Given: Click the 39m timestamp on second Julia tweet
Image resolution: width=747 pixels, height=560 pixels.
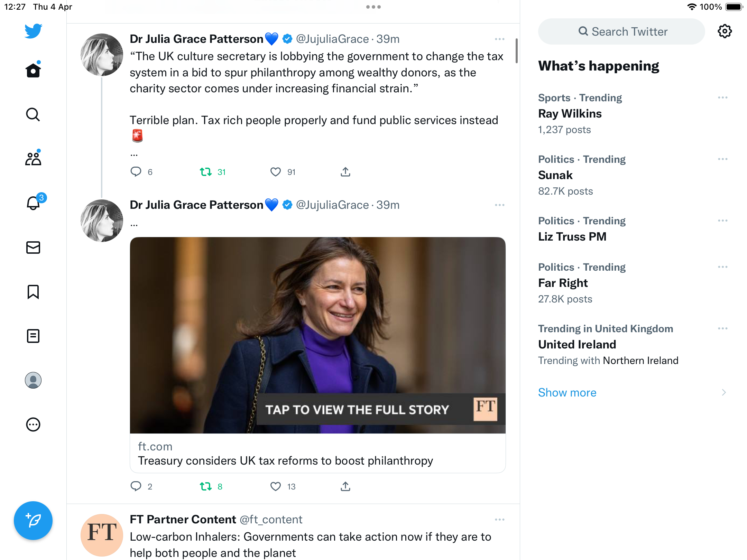Looking at the screenshot, I should [x=388, y=205].
